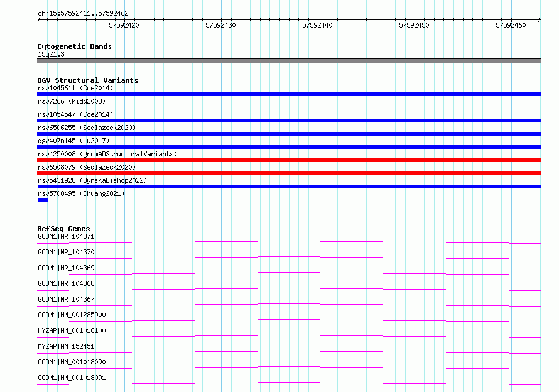Select variant label nsv1054547 (Coe2014)
The image size is (559, 392).
click(x=75, y=114)
